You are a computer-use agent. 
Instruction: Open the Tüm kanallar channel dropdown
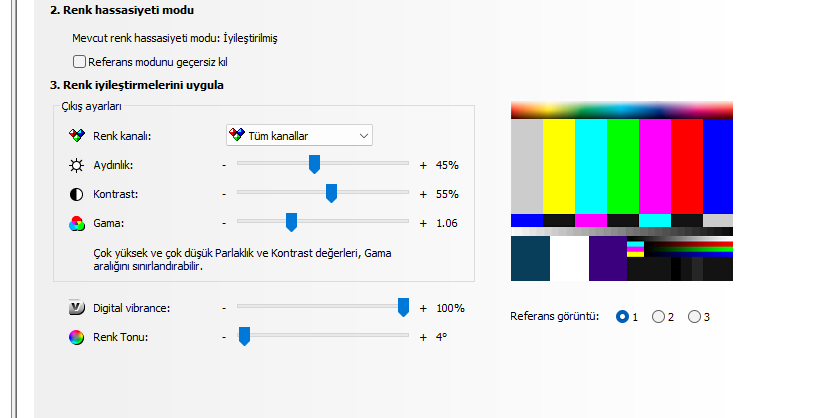pyautogui.click(x=299, y=135)
